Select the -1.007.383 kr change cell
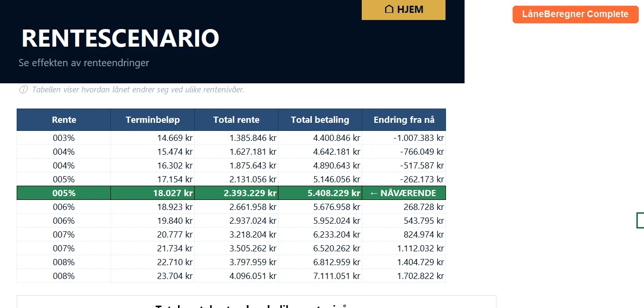Viewport: 644px width, 308px height. [x=404, y=138]
